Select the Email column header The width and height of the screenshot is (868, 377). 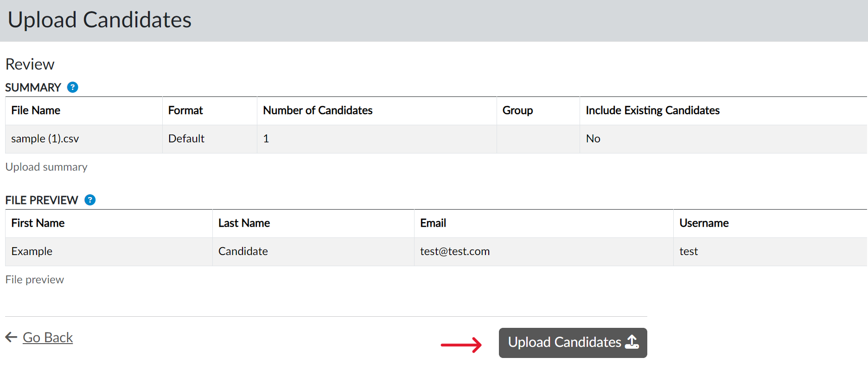[433, 223]
